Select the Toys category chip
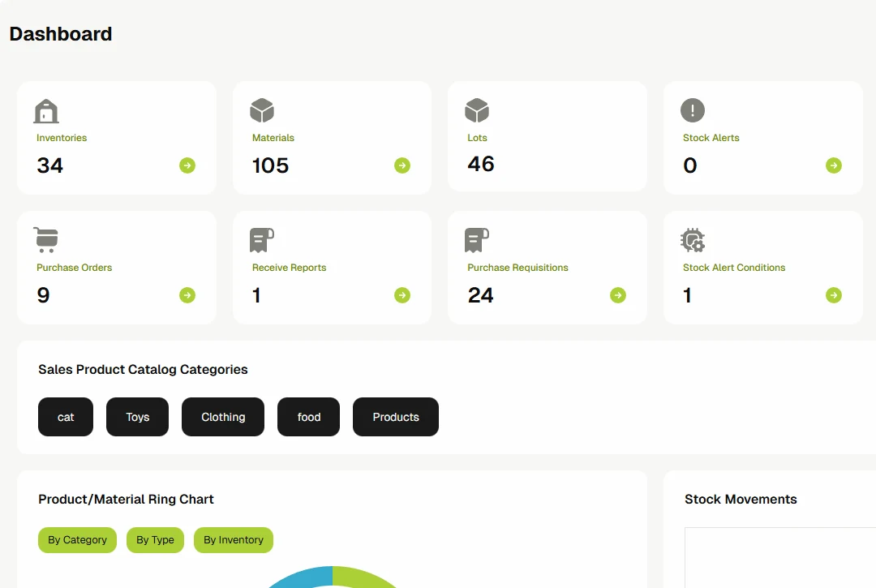The width and height of the screenshot is (876, 588). coord(137,417)
